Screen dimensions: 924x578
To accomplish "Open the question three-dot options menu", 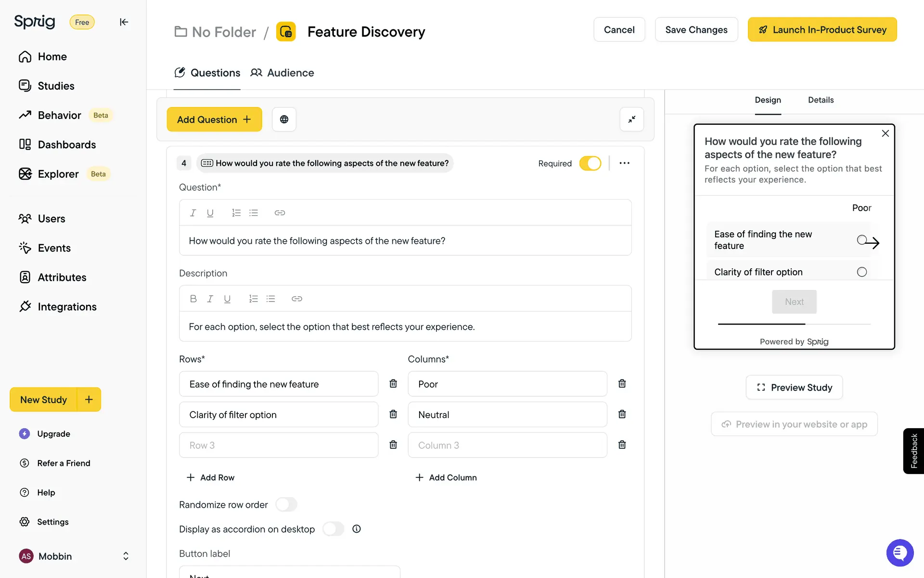I will click(625, 163).
